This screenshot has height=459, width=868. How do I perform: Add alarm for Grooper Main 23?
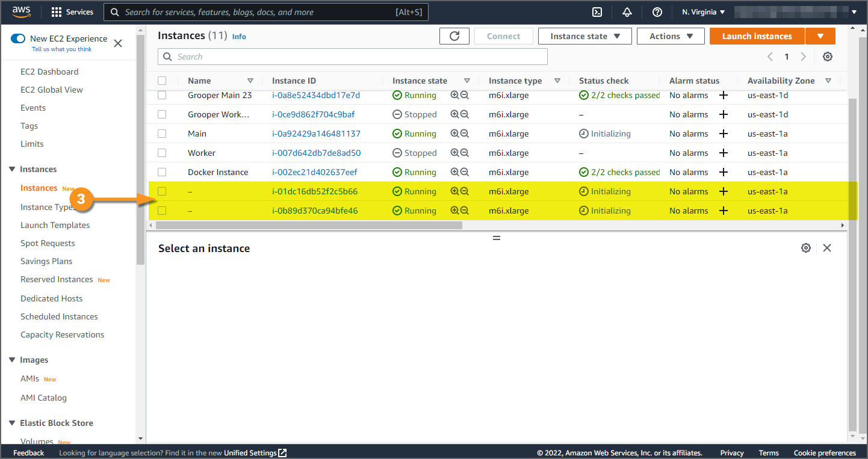pyautogui.click(x=724, y=95)
